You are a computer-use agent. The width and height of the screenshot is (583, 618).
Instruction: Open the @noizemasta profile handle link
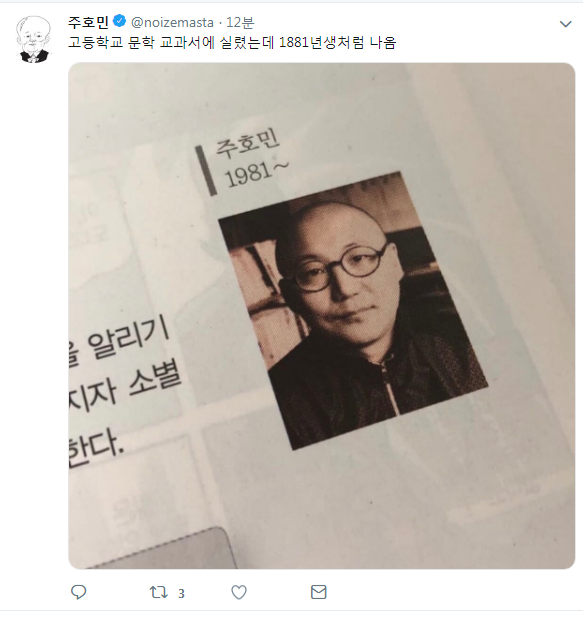172,22
